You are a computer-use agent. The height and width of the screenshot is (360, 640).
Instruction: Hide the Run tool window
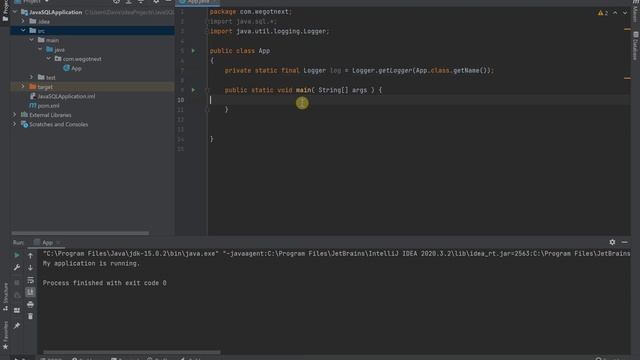(x=624, y=242)
